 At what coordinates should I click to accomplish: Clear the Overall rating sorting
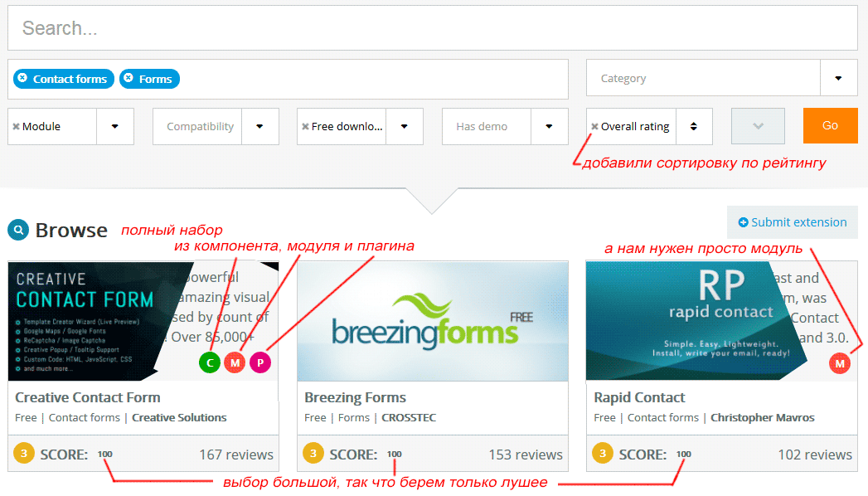(594, 127)
